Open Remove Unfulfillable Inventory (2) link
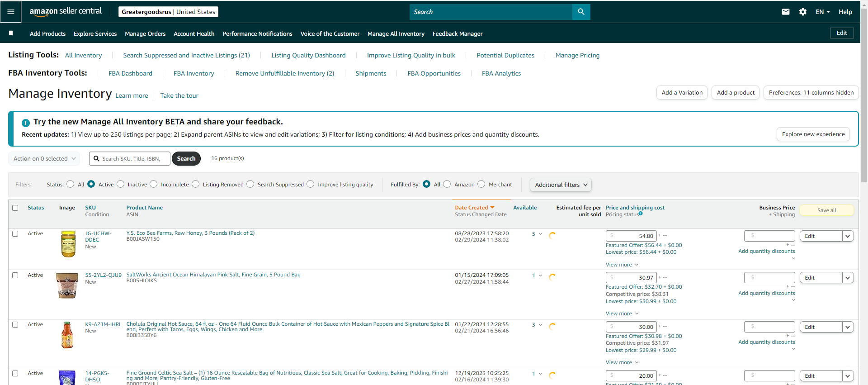The image size is (868, 385). click(285, 73)
